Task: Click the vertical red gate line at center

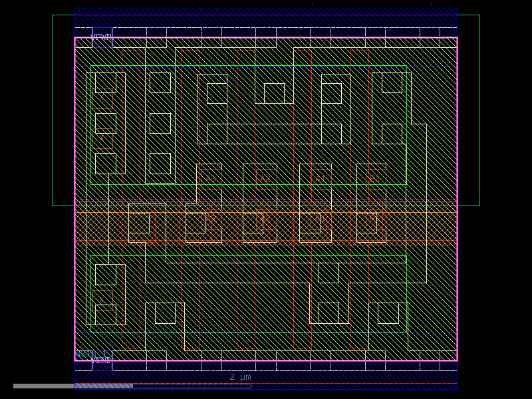Action: pos(239,133)
